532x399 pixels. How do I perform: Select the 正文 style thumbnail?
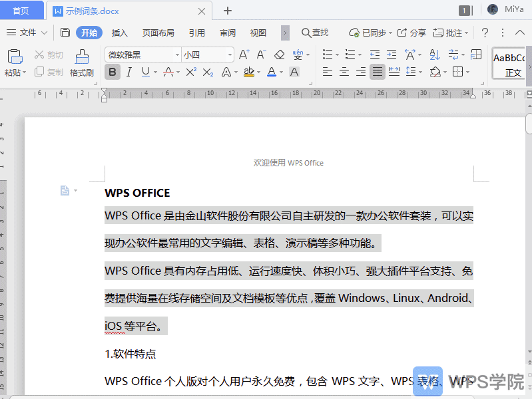(509, 63)
